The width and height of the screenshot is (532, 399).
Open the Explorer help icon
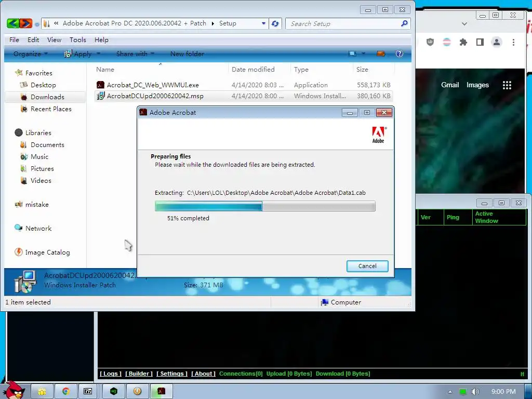click(x=400, y=54)
